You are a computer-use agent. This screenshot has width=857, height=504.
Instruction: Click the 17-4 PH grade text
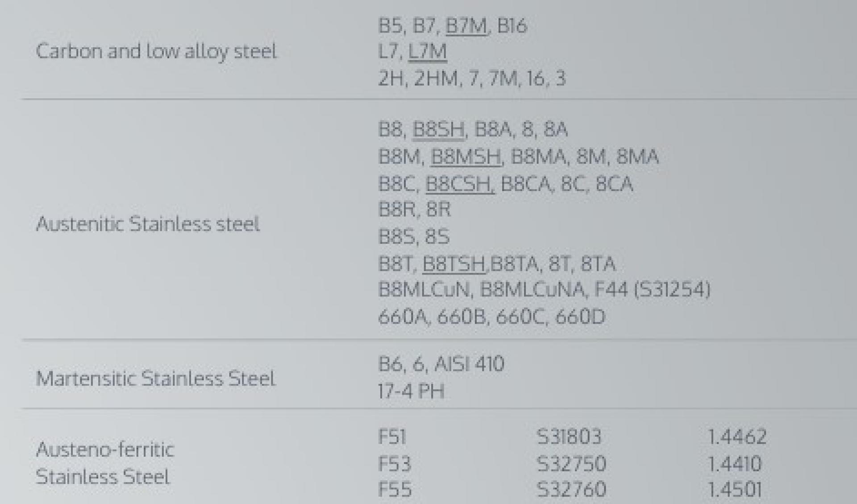coord(411,392)
